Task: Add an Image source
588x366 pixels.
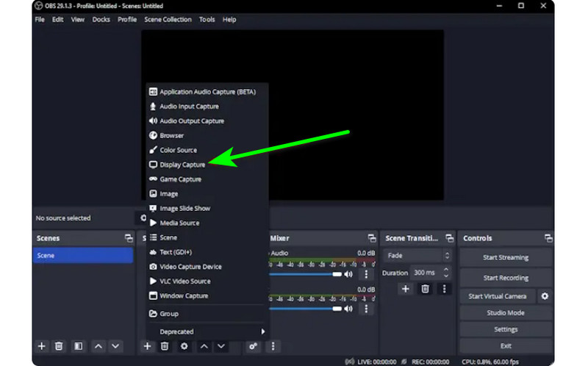Action: pos(207,194)
